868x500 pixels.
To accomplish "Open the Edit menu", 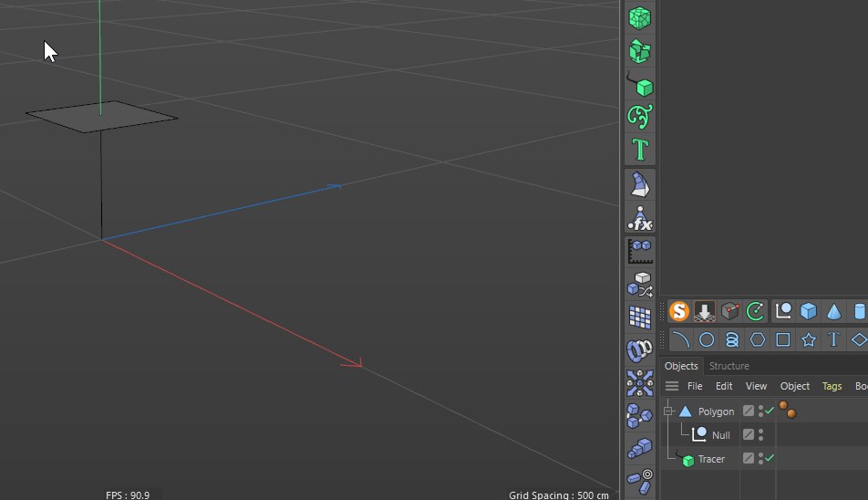I will 724,386.
